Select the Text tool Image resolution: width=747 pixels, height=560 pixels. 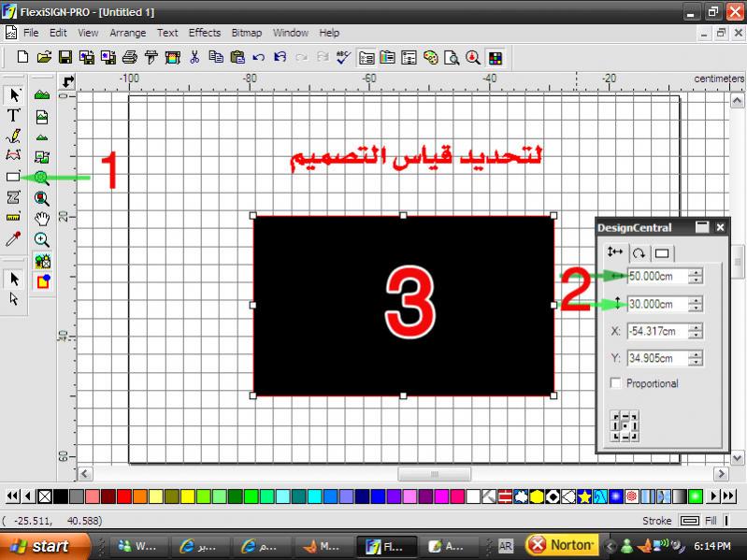point(13,115)
